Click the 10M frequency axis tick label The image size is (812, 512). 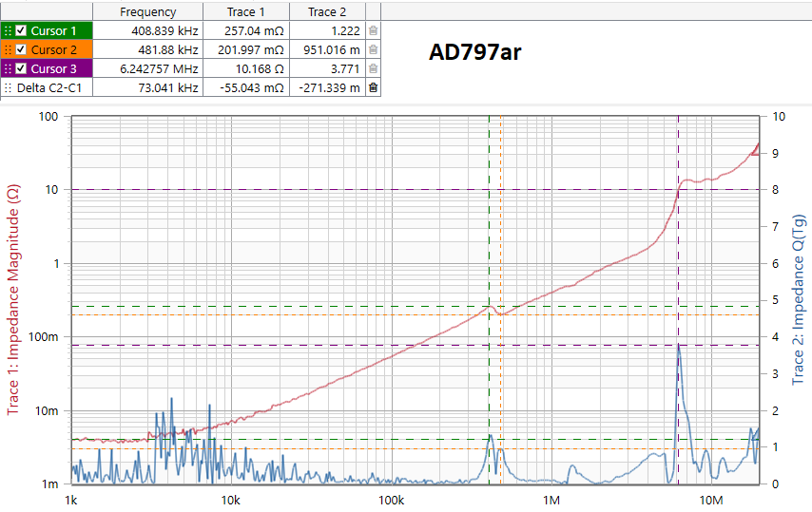click(711, 500)
